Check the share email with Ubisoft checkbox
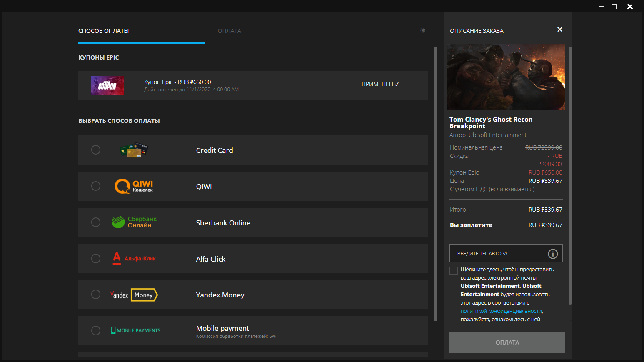 454,271
